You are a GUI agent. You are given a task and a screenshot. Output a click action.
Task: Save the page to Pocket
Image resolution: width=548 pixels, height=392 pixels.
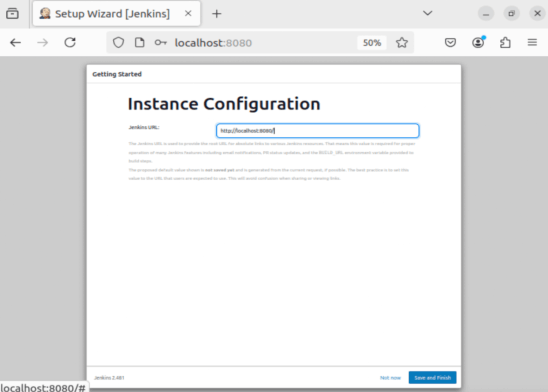coord(450,43)
